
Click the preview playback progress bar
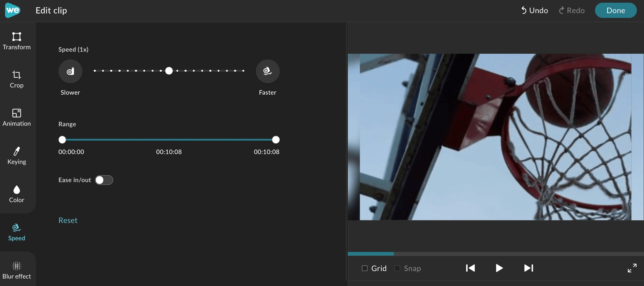(496, 254)
